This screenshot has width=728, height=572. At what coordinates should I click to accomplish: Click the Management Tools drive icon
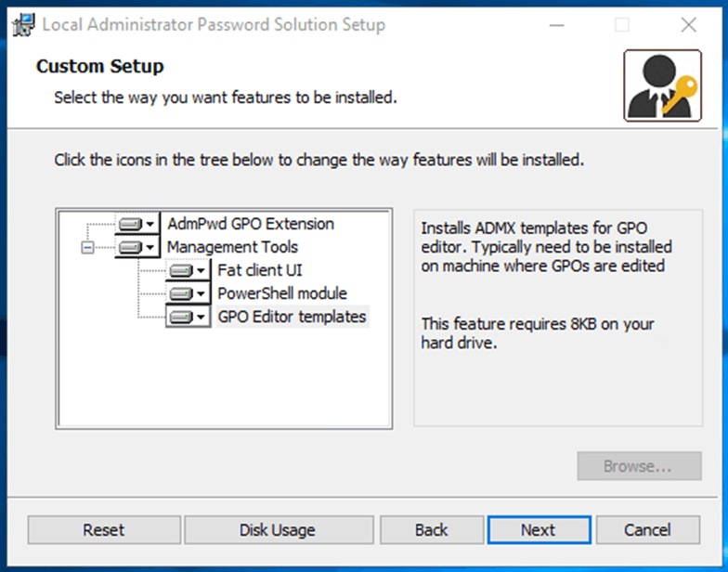130,247
